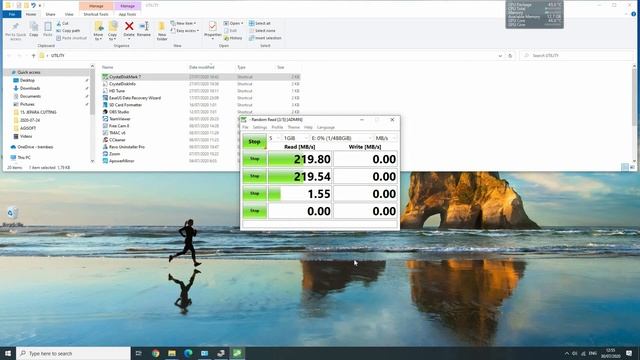The width and height of the screenshot is (640, 360).
Task: Select the EaseUS Data Recovery Wizard shortcut
Action: 135,98
